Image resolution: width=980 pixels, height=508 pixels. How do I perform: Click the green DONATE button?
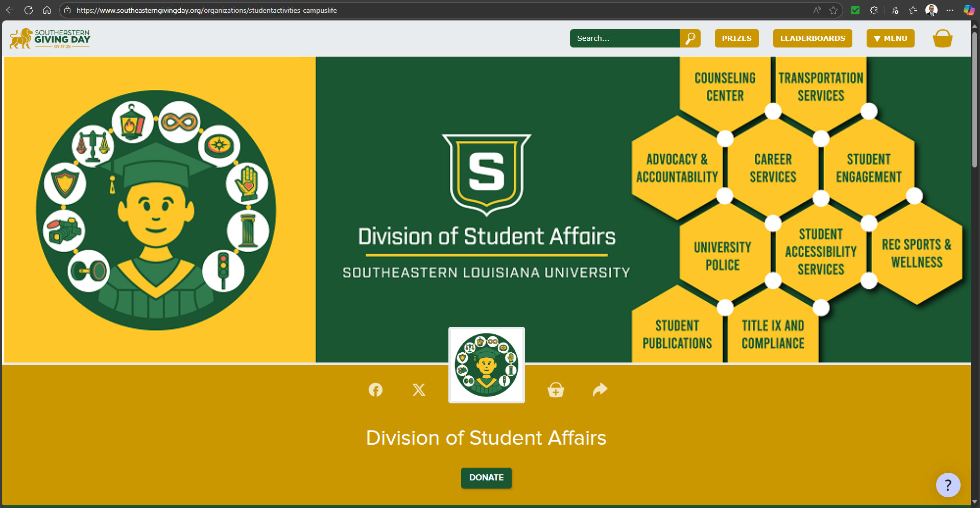coord(486,478)
